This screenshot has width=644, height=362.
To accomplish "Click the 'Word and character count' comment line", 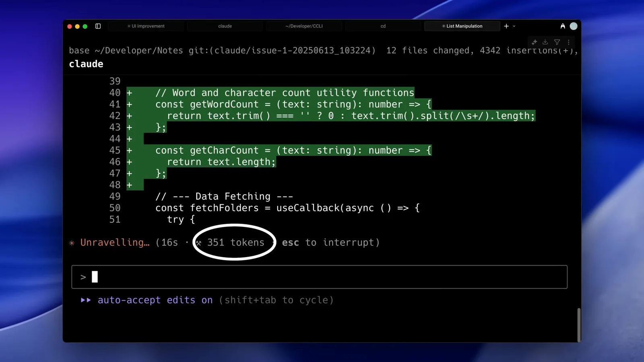I will pos(285,93).
